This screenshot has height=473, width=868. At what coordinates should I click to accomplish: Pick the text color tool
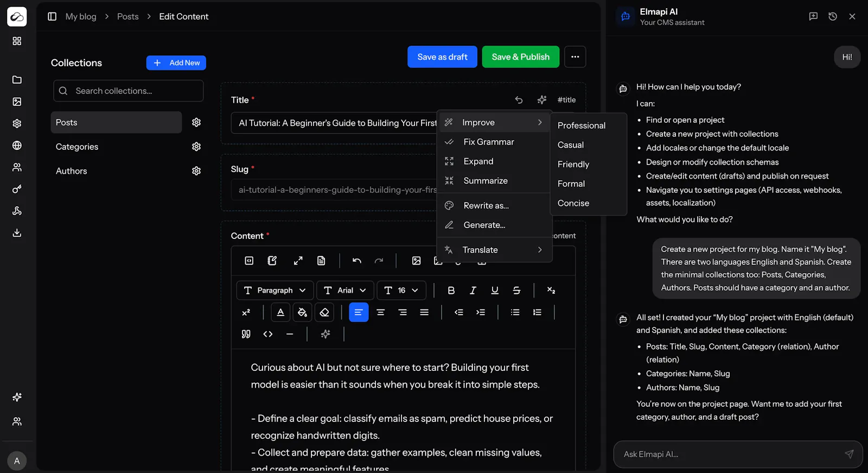coord(280,312)
